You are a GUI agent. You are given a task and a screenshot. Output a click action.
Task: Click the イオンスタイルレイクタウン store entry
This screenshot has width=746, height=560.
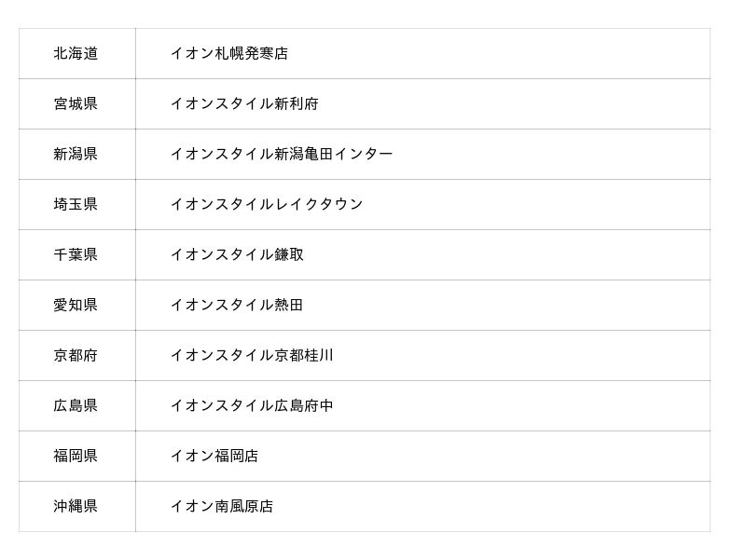[x=266, y=205]
